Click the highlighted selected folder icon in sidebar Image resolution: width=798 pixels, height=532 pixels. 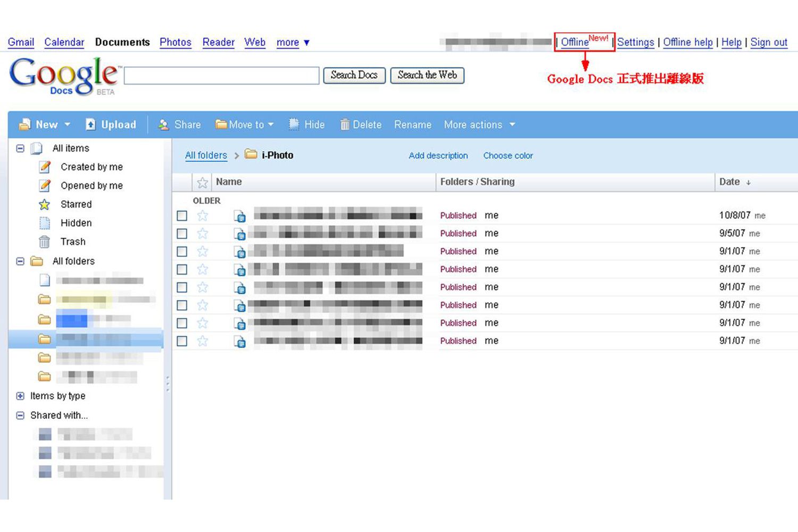[45, 339]
